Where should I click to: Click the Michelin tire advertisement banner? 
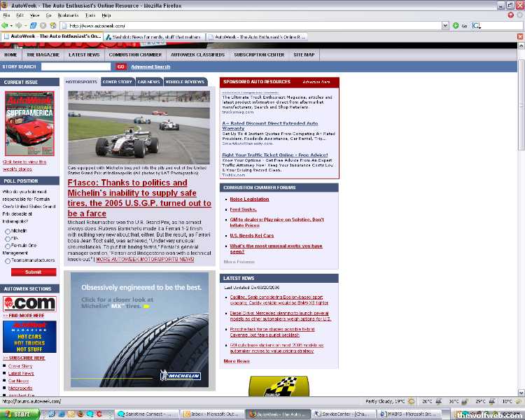coord(140,330)
